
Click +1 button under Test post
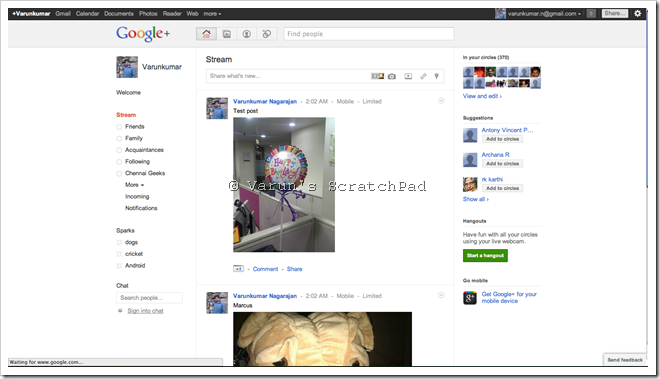[238, 269]
